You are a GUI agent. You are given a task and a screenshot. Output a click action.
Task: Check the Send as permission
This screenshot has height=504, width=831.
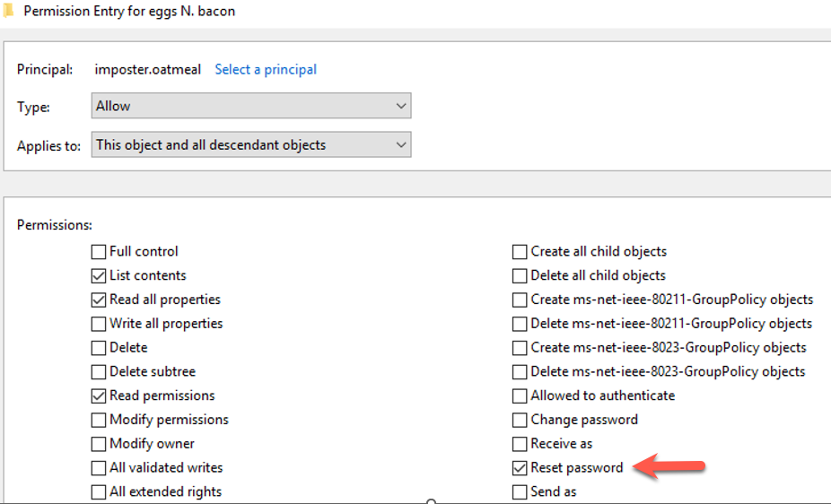tap(520, 491)
